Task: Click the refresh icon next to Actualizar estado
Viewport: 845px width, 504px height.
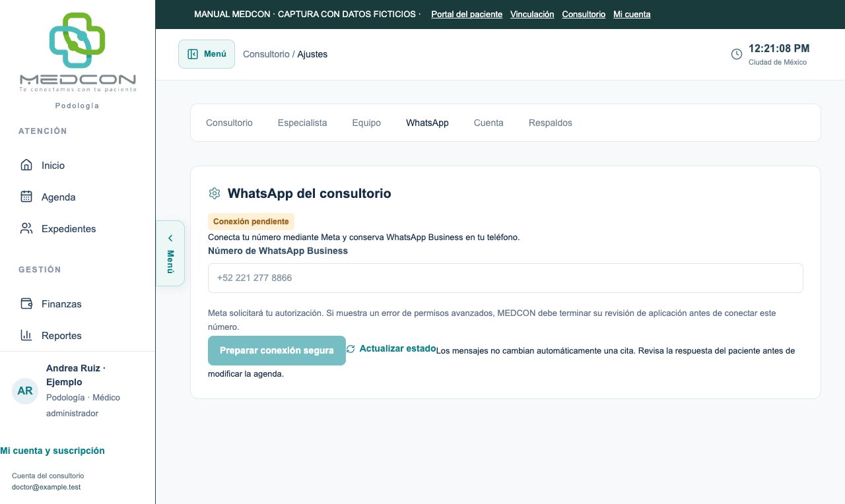Action: (351, 348)
